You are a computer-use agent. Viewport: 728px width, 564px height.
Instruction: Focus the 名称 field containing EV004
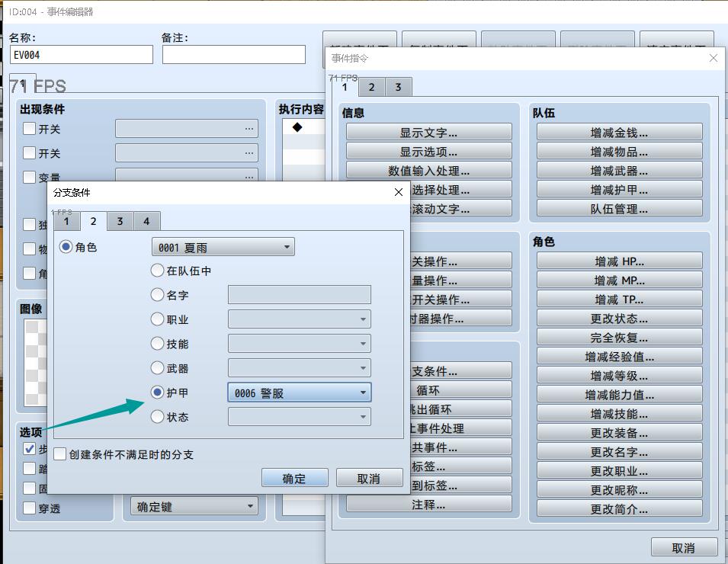click(x=82, y=55)
